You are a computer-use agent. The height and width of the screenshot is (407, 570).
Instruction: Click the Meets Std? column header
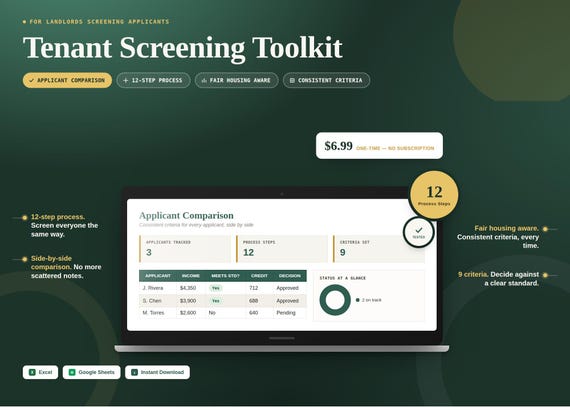coord(225,276)
